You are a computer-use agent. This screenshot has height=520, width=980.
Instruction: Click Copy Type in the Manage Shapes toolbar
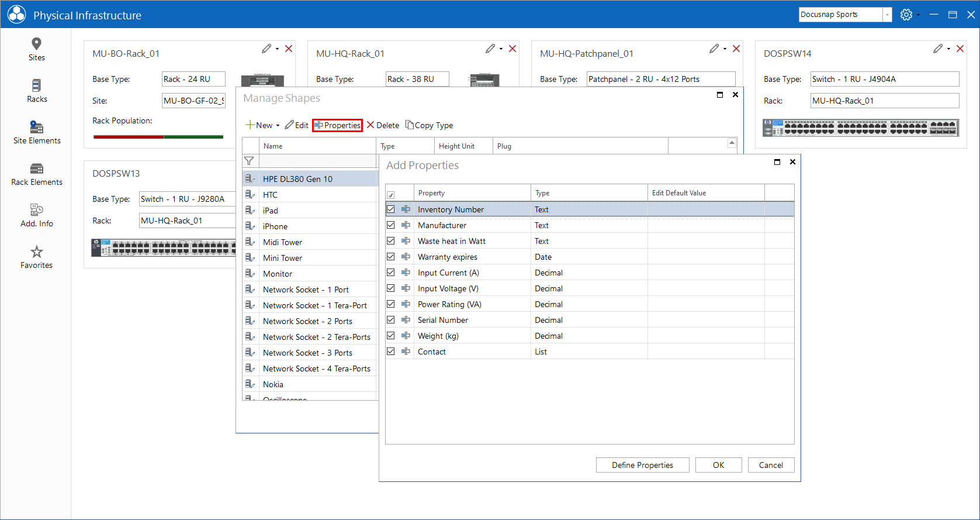pyautogui.click(x=429, y=125)
